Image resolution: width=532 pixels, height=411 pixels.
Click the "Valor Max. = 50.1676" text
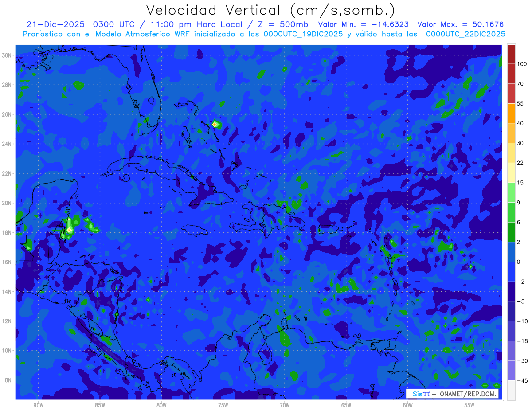[x=461, y=24]
